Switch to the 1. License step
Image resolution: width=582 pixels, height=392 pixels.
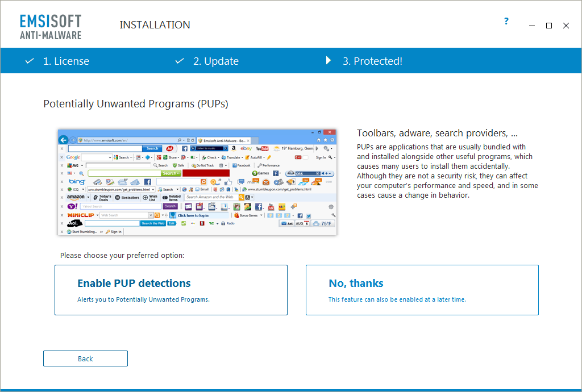(x=66, y=61)
